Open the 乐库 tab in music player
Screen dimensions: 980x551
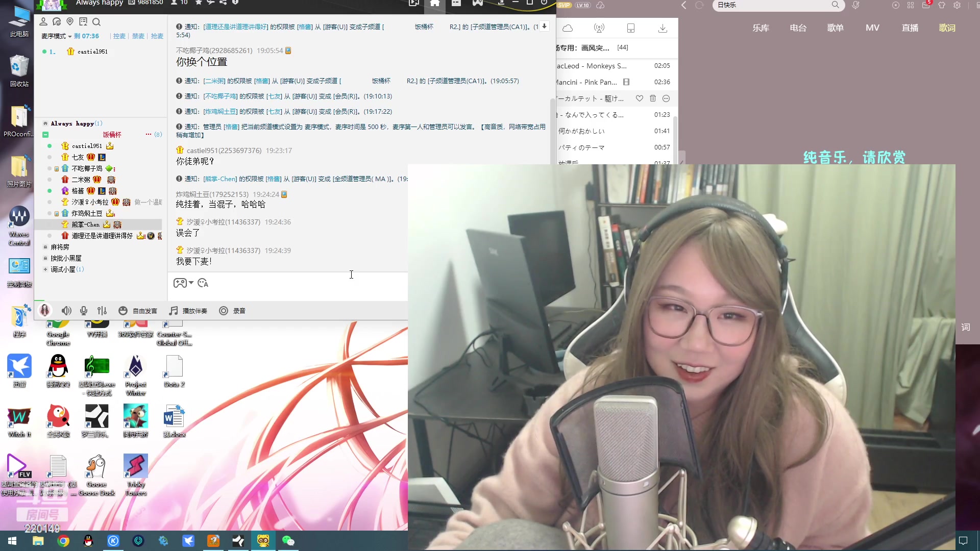761,28
